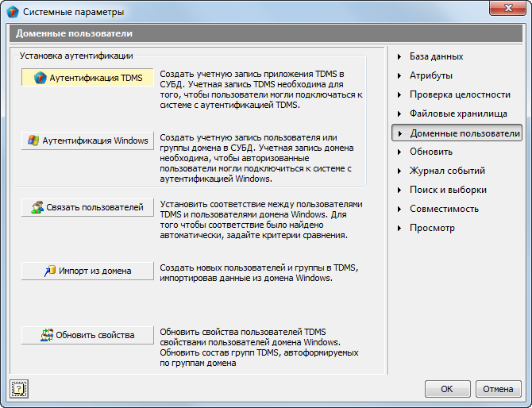
Task: Open the Совместимость section
Action: point(444,209)
